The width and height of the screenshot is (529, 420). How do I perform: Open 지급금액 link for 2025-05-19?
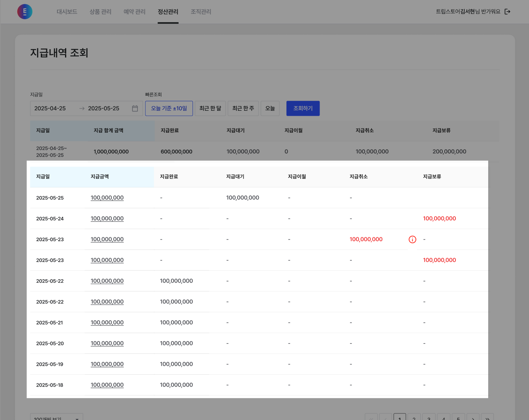point(107,364)
